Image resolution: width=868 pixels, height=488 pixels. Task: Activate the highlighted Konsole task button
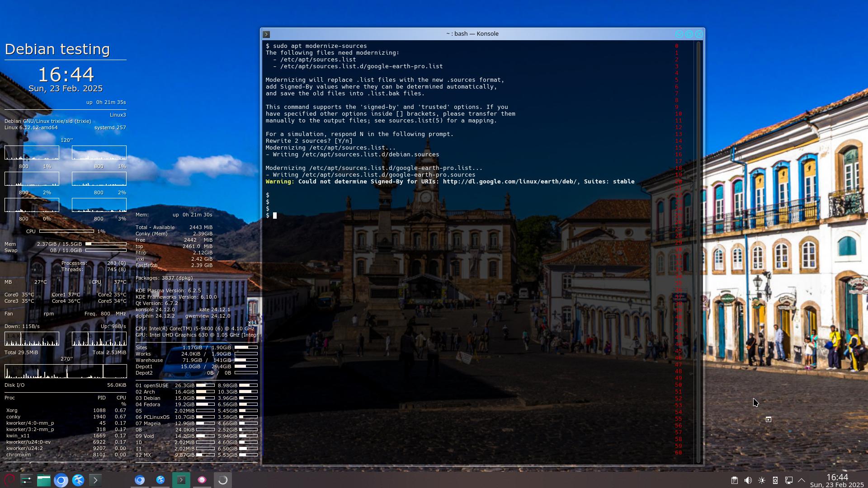click(181, 480)
